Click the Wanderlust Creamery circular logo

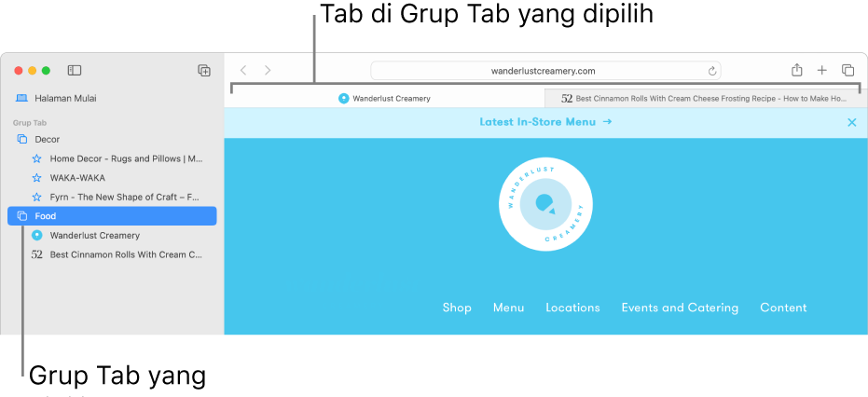(545, 204)
